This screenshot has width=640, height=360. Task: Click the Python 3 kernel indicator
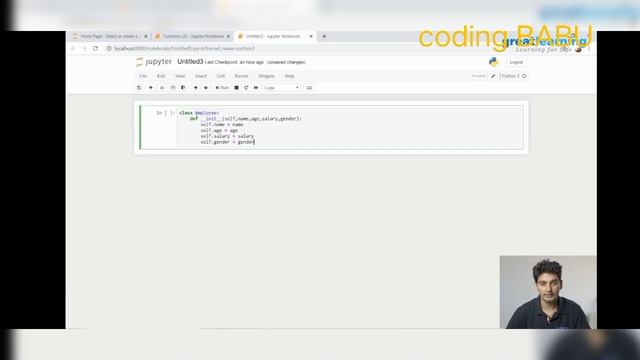pyautogui.click(x=510, y=76)
